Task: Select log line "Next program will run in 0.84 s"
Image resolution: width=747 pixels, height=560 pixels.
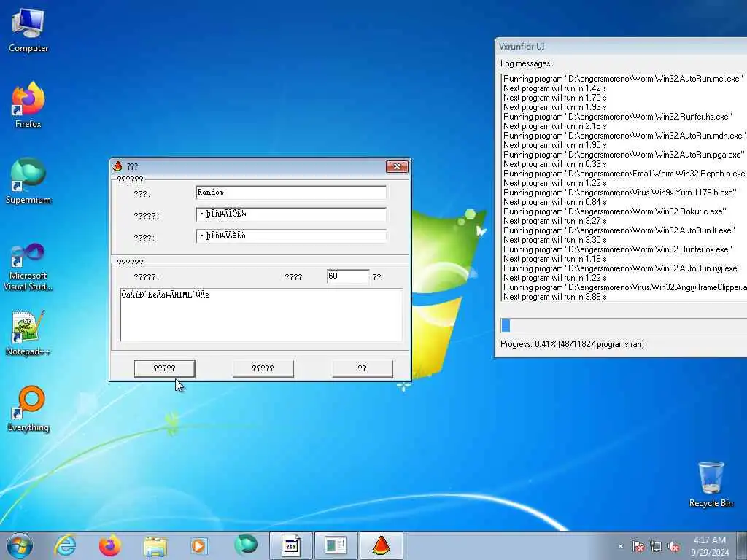Action: tap(555, 202)
